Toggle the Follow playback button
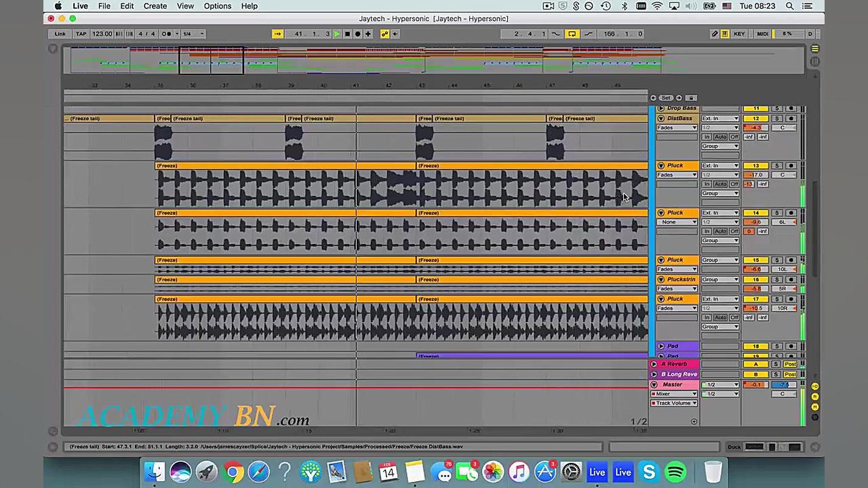 click(x=277, y=34)
